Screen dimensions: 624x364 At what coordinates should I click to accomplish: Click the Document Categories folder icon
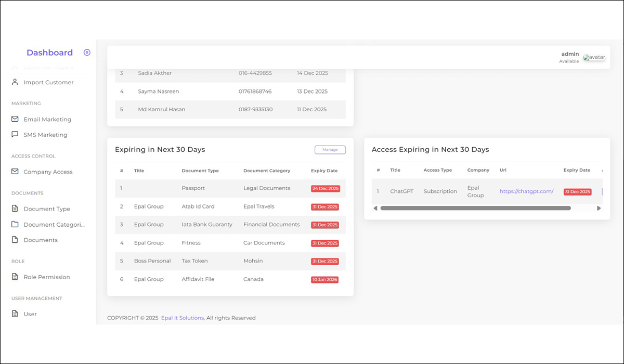point(15,225)
